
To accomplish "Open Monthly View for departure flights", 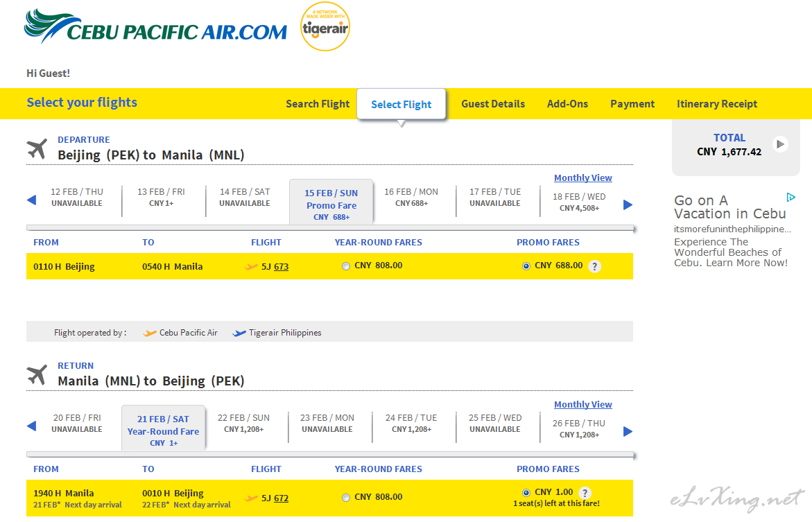I will (583, 177).
